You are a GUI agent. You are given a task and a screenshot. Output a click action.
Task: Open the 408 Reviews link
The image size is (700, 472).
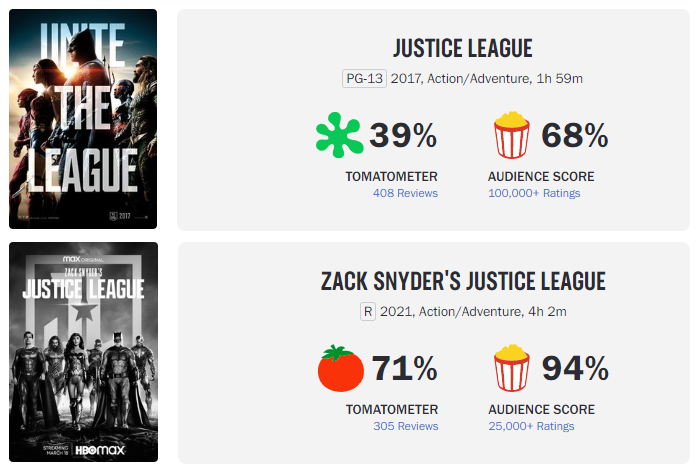[405, 193]
